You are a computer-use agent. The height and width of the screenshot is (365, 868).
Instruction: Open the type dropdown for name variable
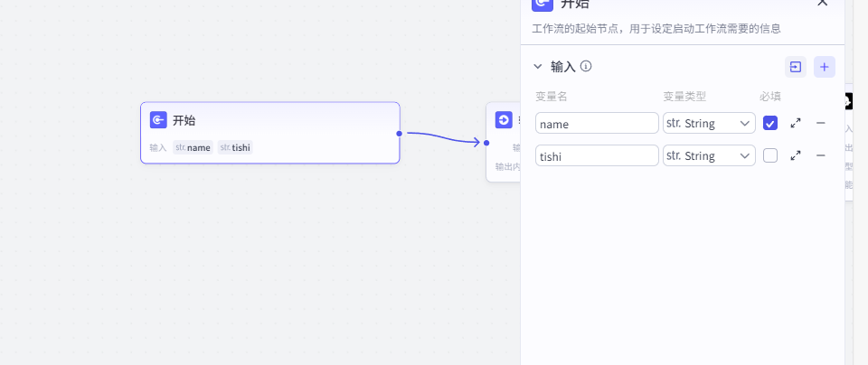(x=709, y=123)
